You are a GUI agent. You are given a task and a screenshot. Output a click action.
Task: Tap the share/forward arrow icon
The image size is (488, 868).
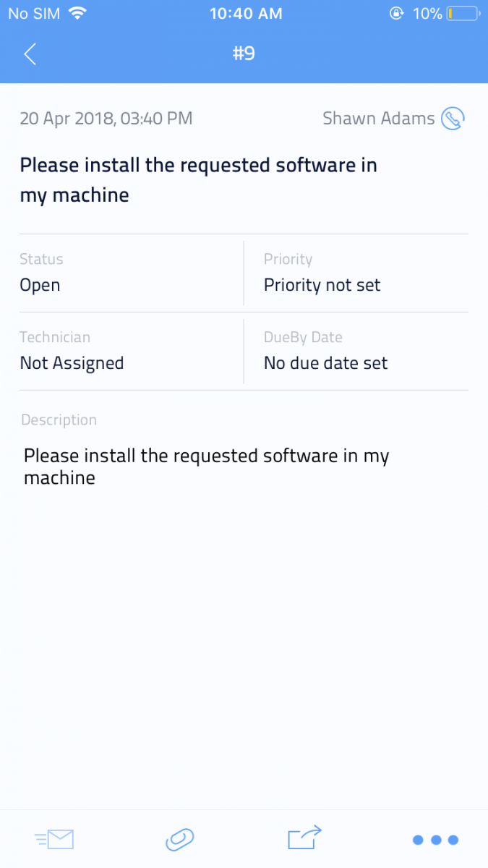pyautogui.click(x=304, y=838)
